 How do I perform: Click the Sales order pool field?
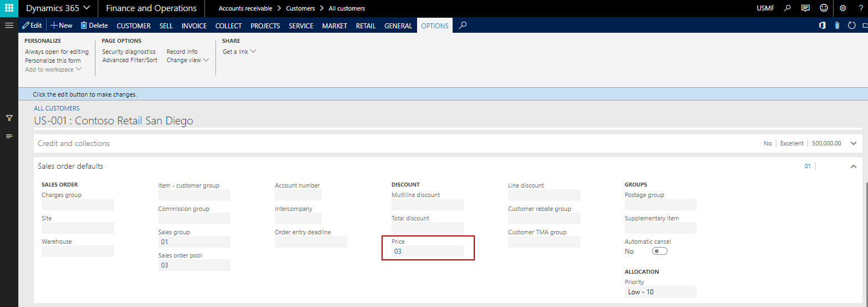coord(194,265)
